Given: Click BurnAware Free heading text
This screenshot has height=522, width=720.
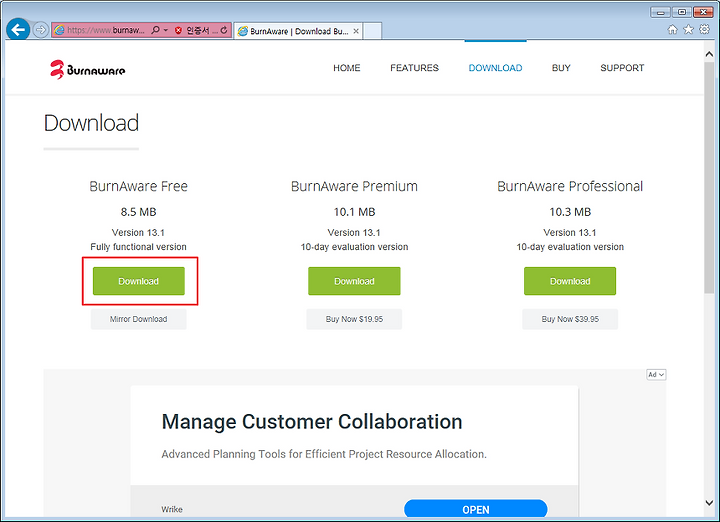Looking at the screenshot, I should (139, 186).
